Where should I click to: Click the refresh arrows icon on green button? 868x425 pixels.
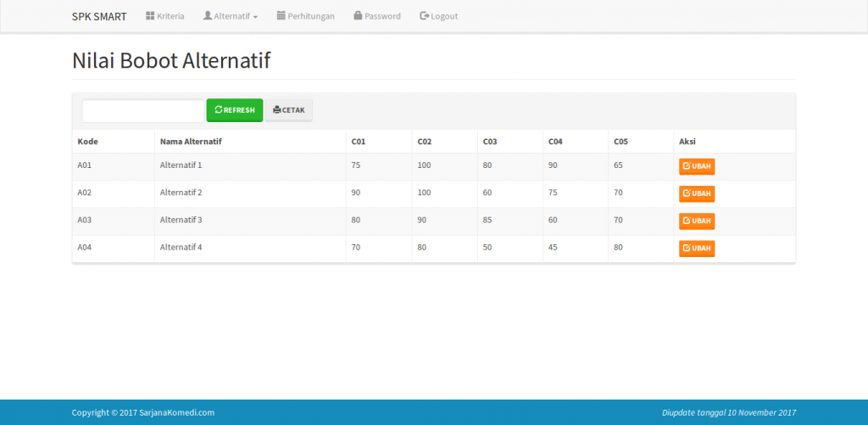point(219,109)
